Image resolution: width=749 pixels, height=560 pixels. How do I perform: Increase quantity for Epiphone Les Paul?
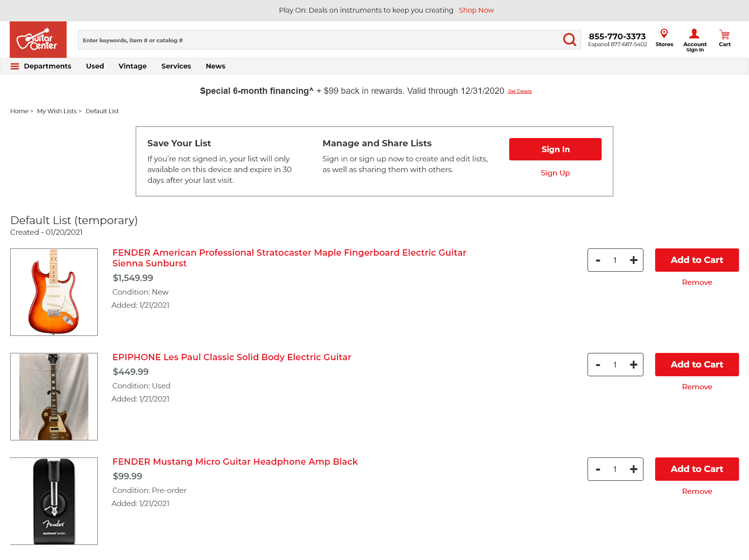coord(633,365)
